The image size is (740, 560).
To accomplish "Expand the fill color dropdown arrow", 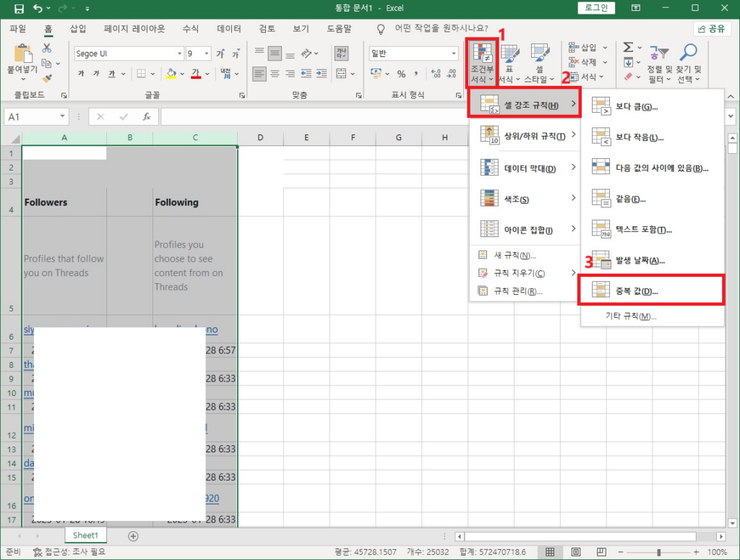I will pos(182,74).
